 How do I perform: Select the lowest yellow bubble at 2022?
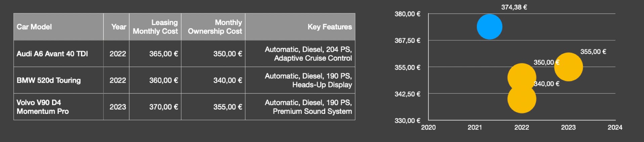[522, 99]
